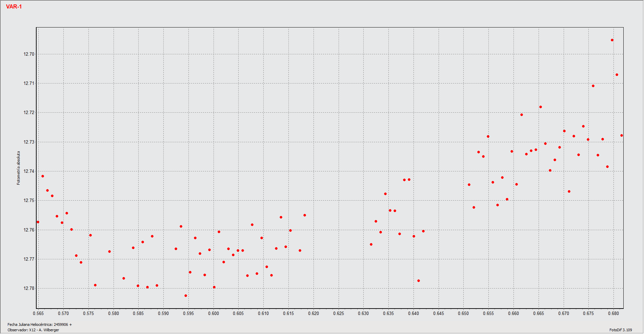644x334 pixels.
Task: Click the FotoDif 3.109 version label
Action: coord(621,330)
